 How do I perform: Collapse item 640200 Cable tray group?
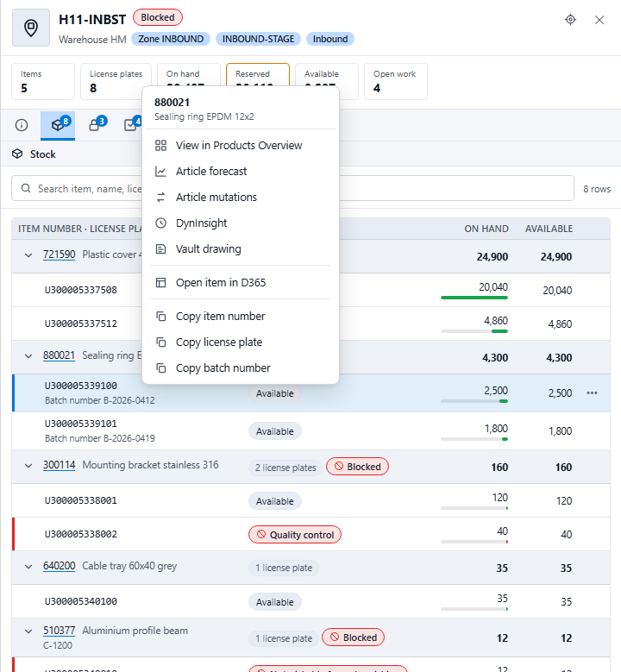coord(28,567)
